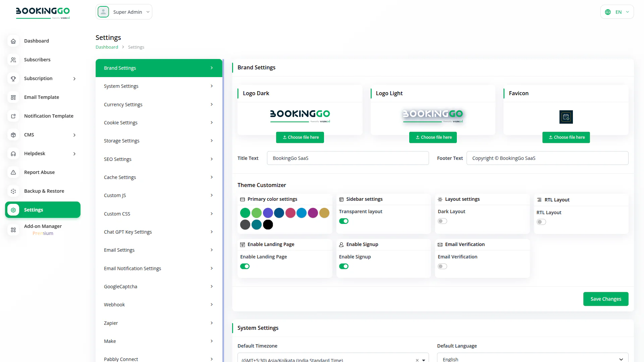
Task: Click the Subscribers people icon
Action: pos(13,60)
